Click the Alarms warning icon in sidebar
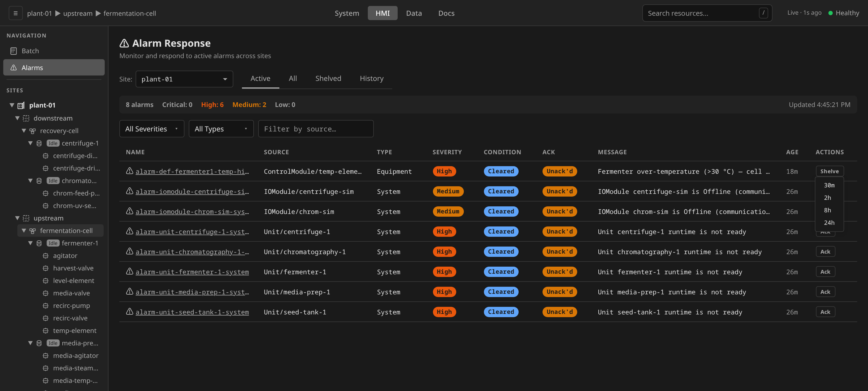This screenshot has height=391, width=868. pyautogui.click(x=14, y=67)
